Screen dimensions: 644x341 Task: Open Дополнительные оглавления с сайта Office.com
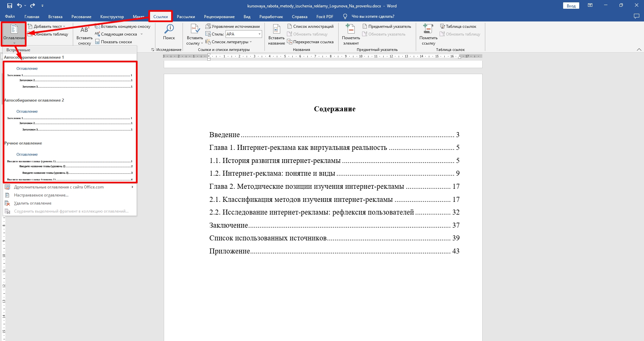pyautogui.click(x=70, y=187)
